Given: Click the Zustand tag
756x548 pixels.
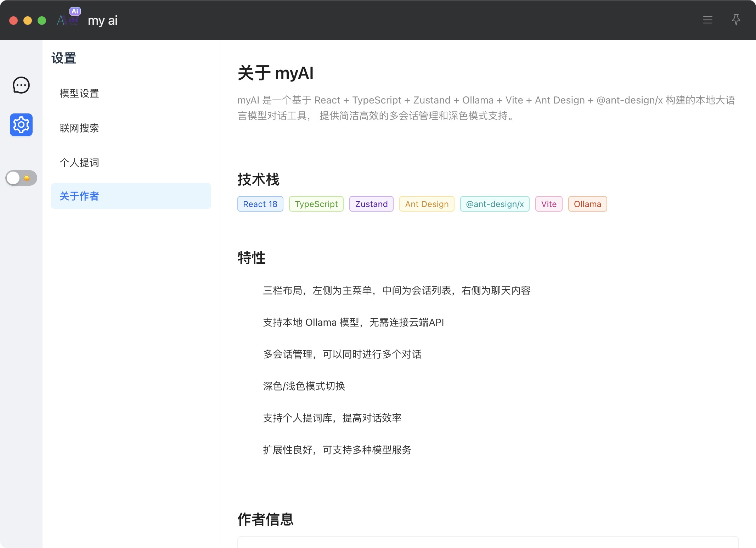Looking at the screenshot, I should coord(371,204).
